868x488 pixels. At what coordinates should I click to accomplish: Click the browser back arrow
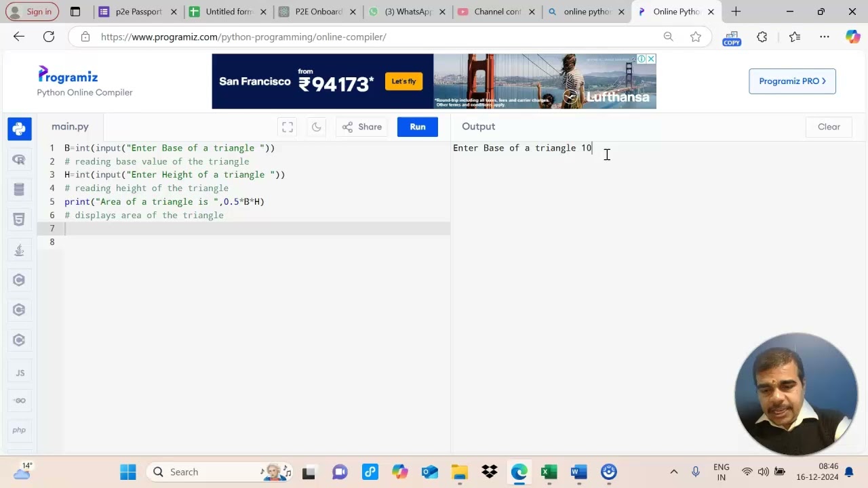pyautogui.click(x=19, y=37)
